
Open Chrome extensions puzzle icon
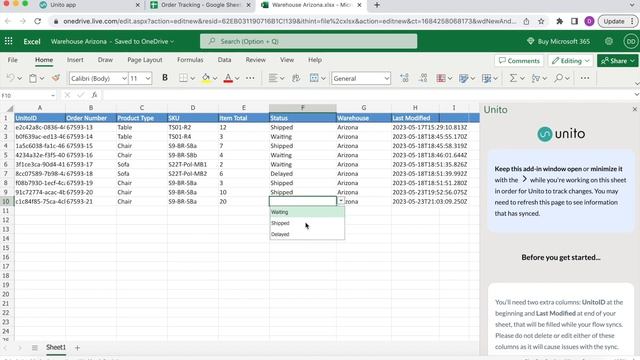pyautogui.click(x=560, y=21)
